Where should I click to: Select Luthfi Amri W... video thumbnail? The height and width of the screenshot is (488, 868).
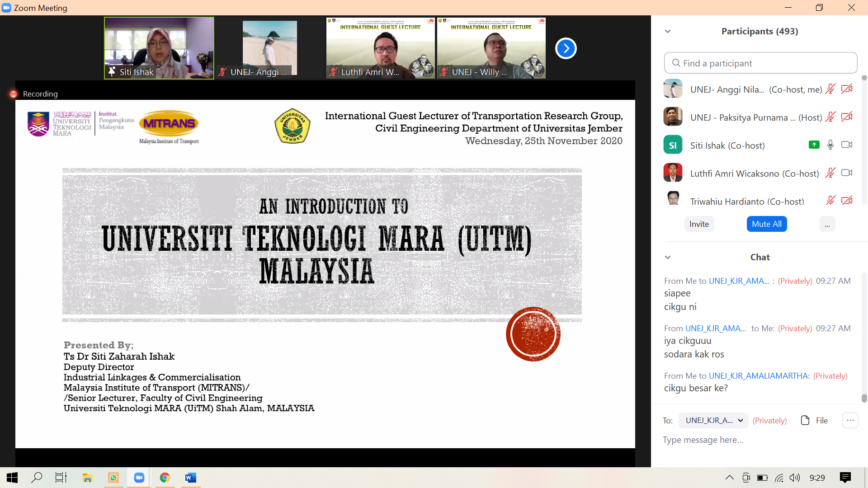[x=381, y=48]
